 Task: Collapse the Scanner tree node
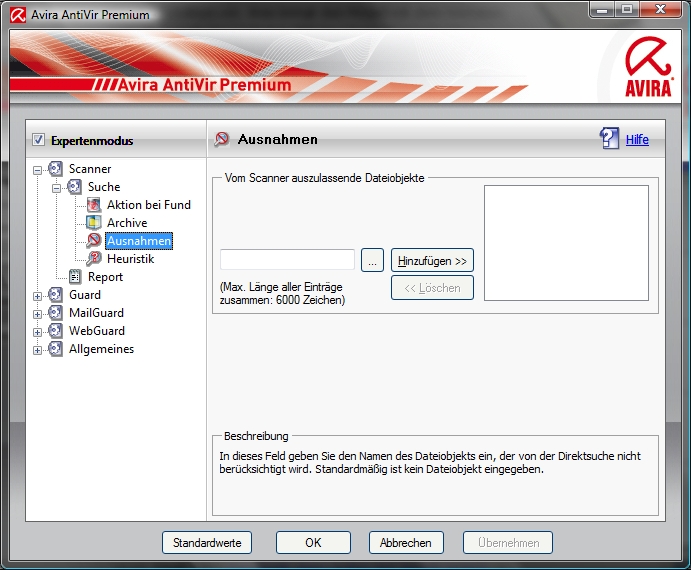37,170
